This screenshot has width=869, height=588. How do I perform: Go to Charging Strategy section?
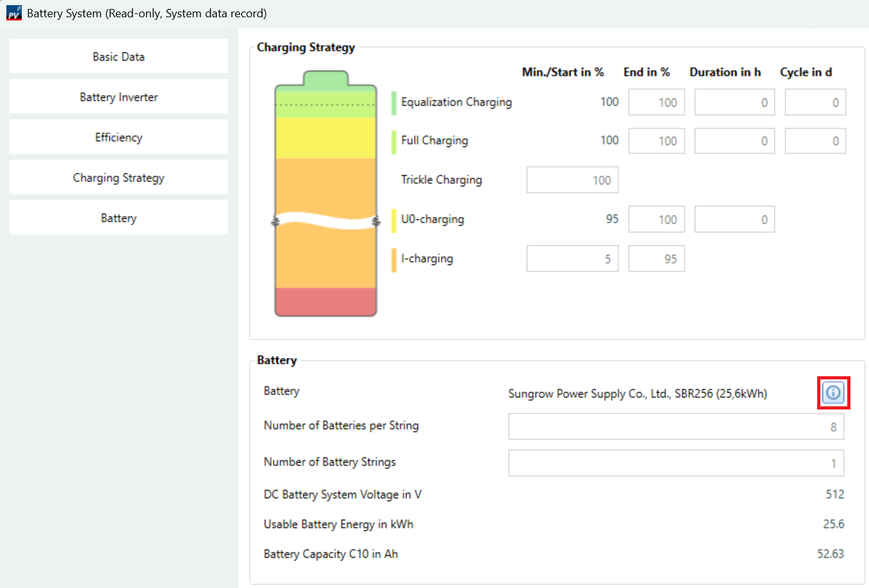pos(118,178)
